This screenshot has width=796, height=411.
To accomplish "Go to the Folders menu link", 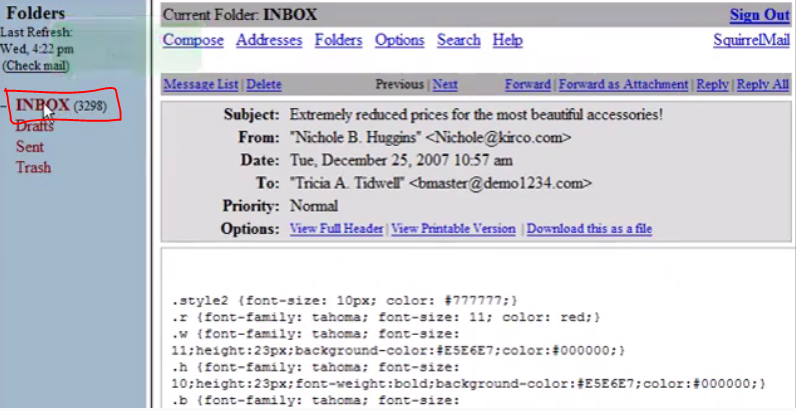I will click(x=339, y=40).
